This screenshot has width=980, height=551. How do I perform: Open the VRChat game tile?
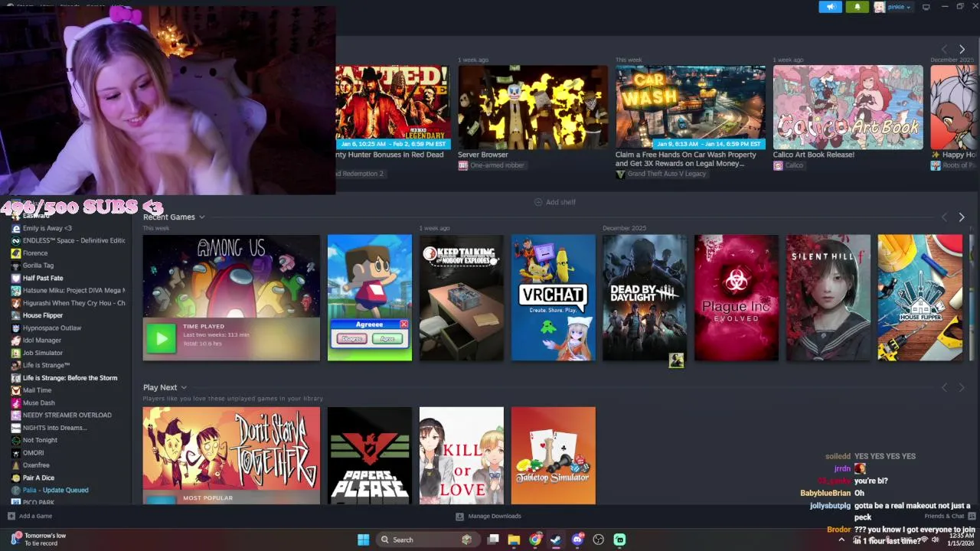pyautogui.click(x=554, y=297)
